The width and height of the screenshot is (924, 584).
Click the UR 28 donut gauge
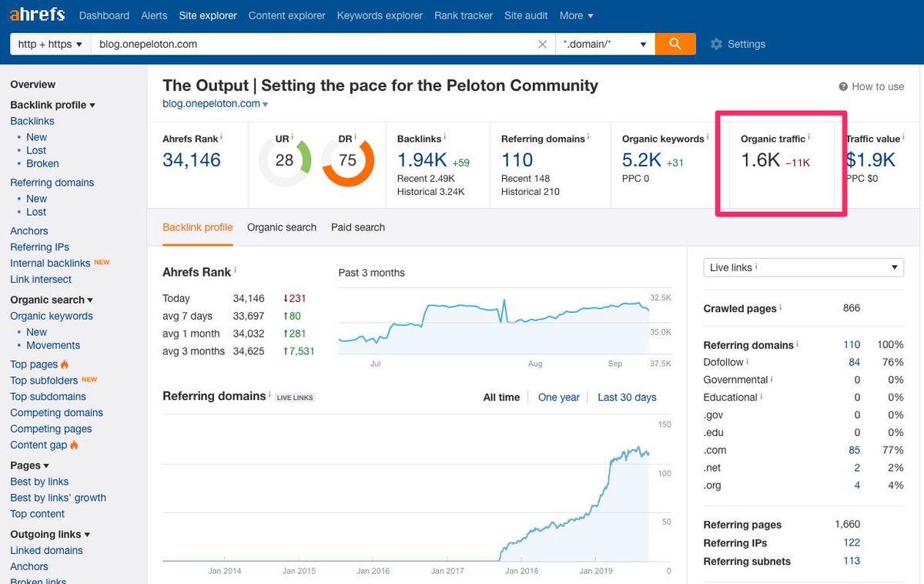(285, 160)
